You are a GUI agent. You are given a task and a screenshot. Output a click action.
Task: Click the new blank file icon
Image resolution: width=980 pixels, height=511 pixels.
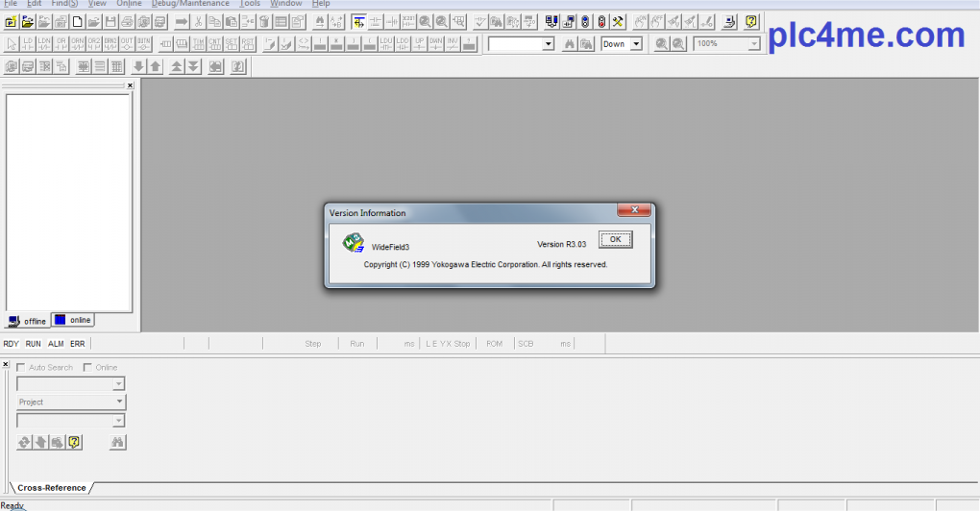(78, 21)
